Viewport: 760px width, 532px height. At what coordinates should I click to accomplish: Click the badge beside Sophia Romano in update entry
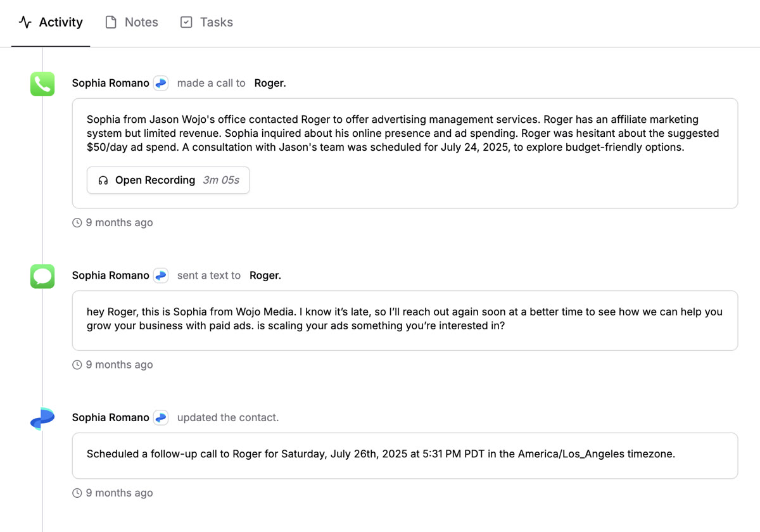click(x=161, y=418)
